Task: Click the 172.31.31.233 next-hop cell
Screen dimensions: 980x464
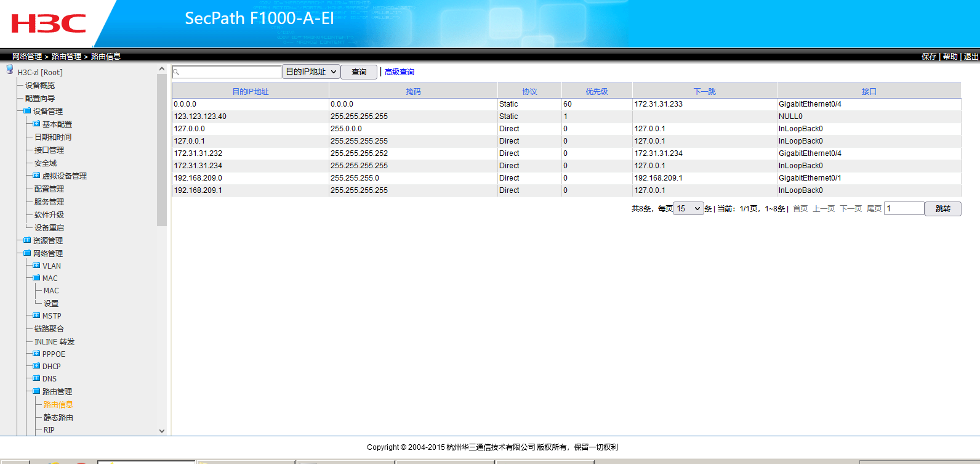Action: point(705,104)
